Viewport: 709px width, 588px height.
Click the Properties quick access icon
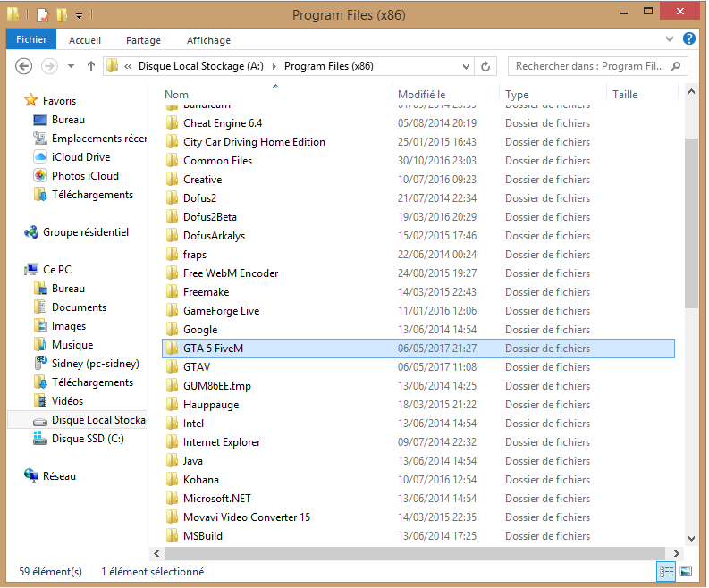click(x=43, y=15)
